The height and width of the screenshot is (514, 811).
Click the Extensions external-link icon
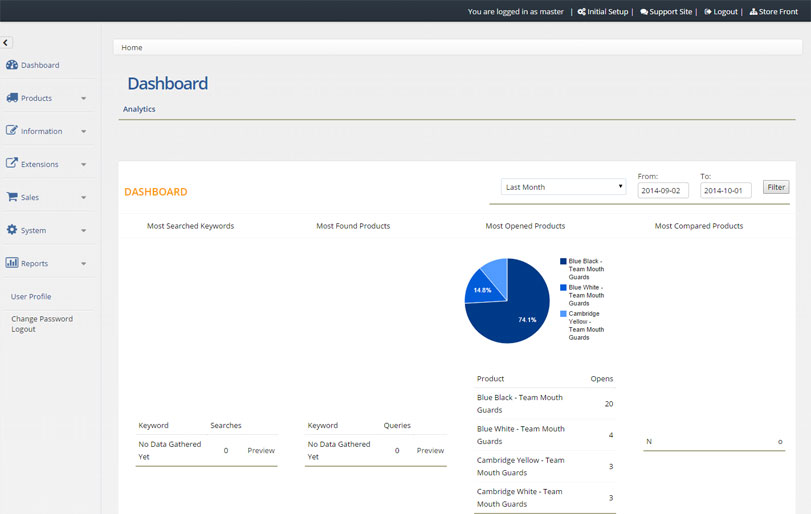(x=12, y=163)
